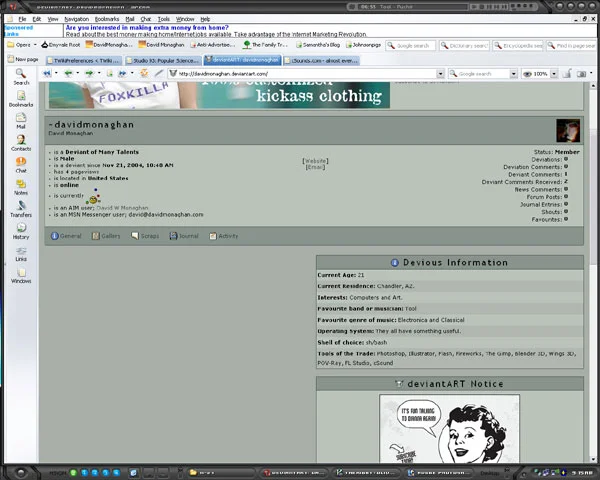Open the Opera bookmarks folder in personal bar
Image resolution: width=600 pixels, height=480 pixels.
point(22,45)
